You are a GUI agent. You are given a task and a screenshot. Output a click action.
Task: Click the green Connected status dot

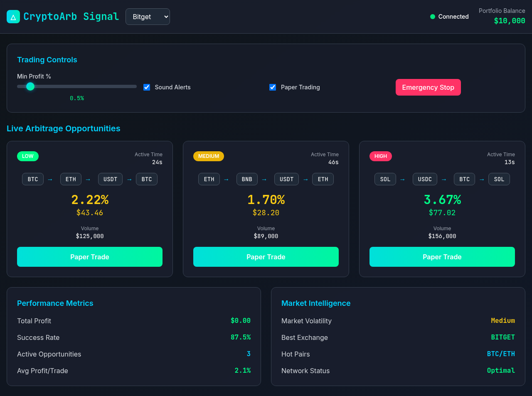coord(432,17)
